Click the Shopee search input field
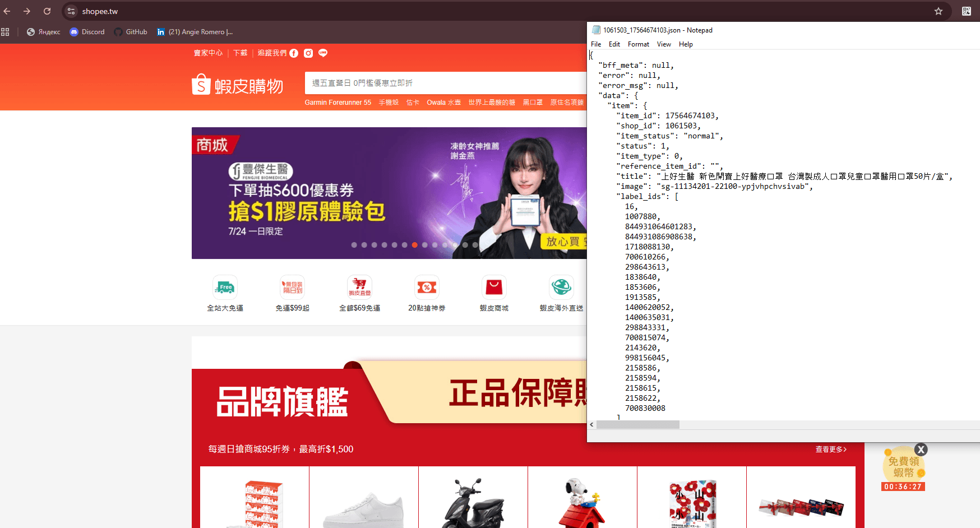This screenshot has height=528, width=980. [x=446, y=83]
